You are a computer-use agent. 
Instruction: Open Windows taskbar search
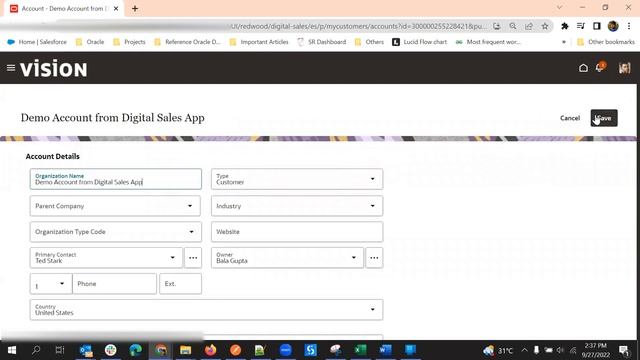coord(36,350)
